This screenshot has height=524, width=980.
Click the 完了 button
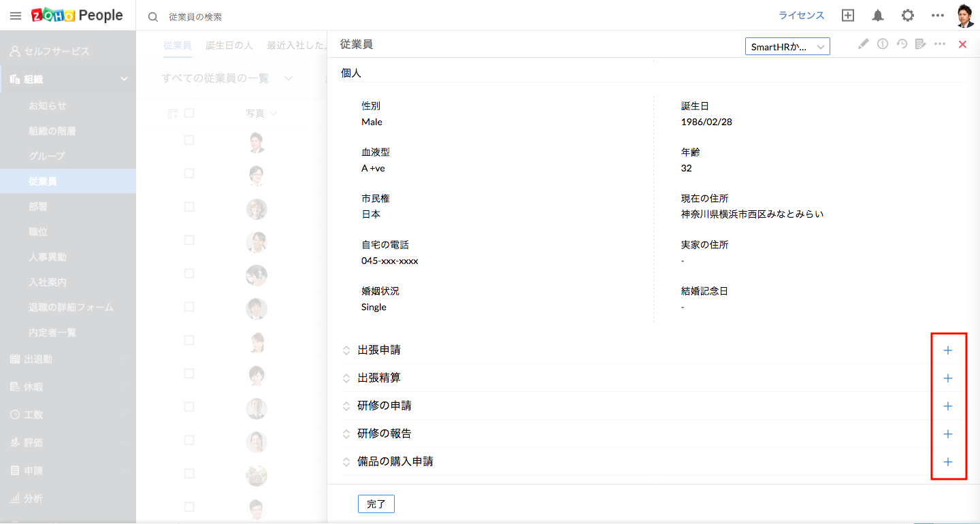(x=376, y=504)
